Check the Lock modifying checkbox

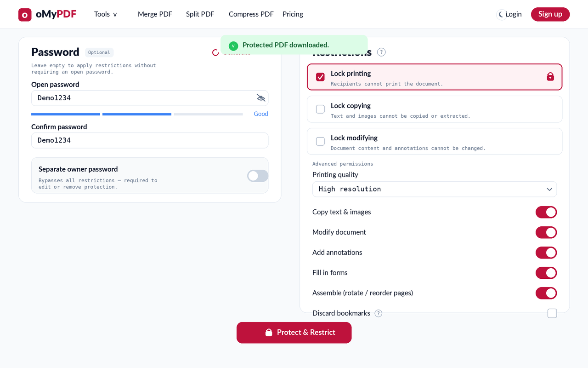320,141
